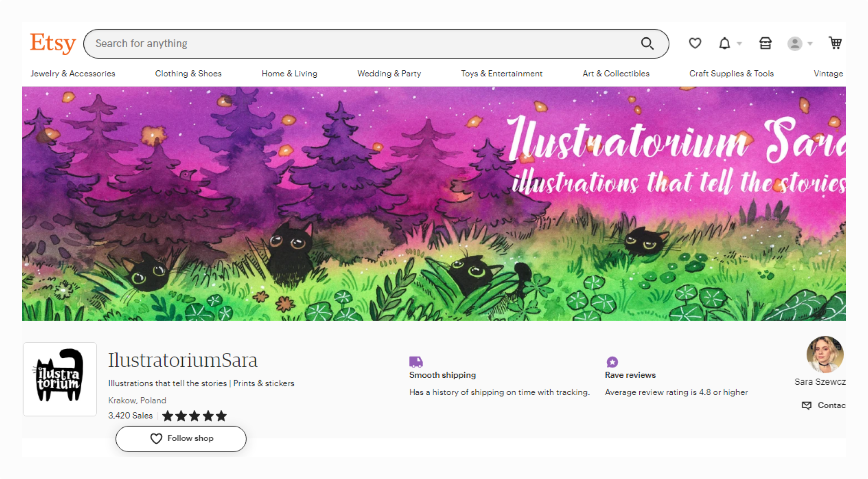Expand the notifications dropdown arrow
This screenshot has width=868, height=479.
(739, 43)
